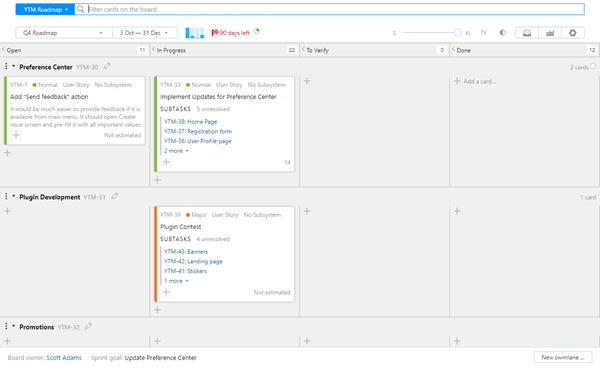Open subtask YTM-43: Banners
This screenshot has height=374, width=600.
[x=186, y=252]
